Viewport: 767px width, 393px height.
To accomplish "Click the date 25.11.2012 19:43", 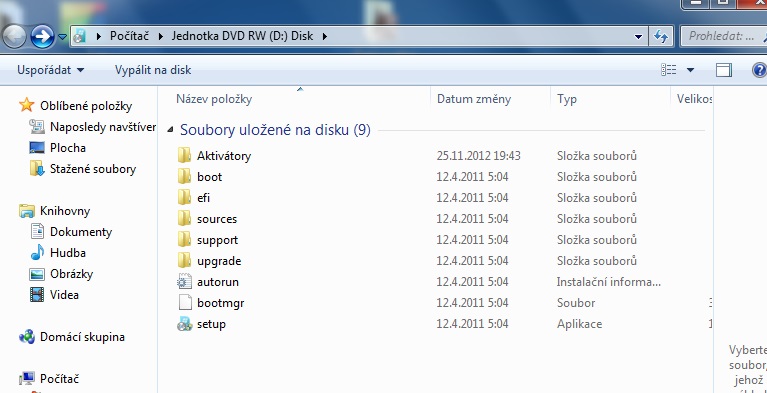I will tap(478, 156).
